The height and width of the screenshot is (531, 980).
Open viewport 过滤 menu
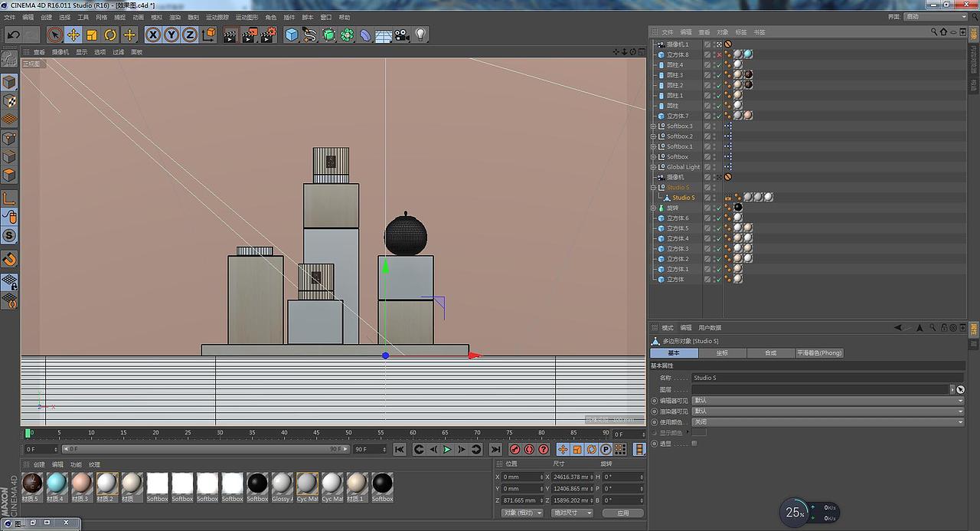pyautogui.click(x=118, y=52)
